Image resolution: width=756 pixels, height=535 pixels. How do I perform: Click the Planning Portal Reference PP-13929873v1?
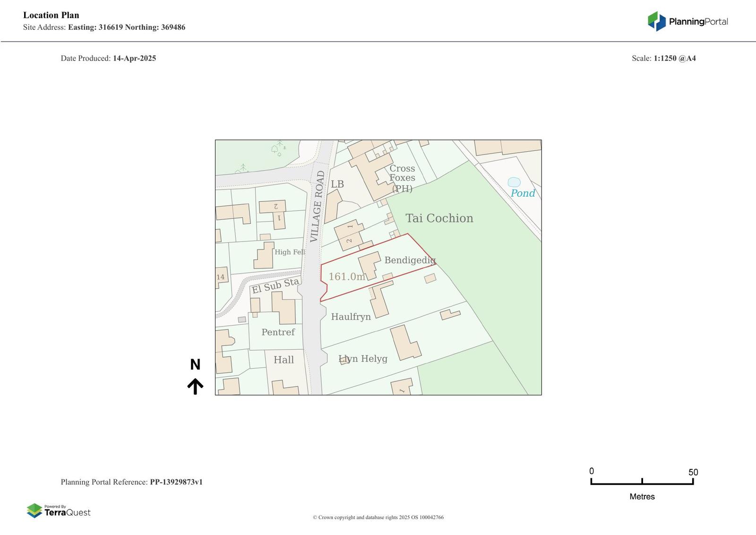pyautogui.click(x=176, y=482)
